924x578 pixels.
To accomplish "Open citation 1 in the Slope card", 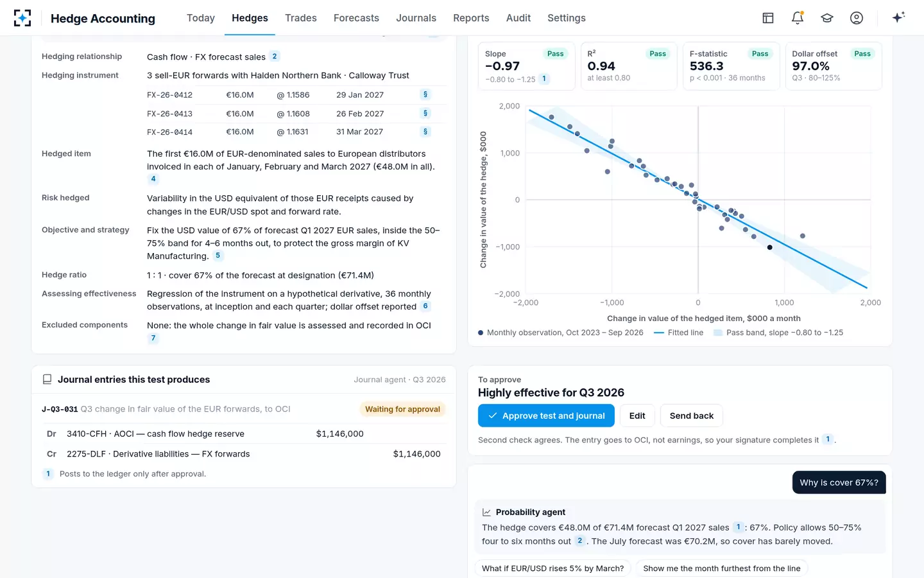I will click(544, 79).
